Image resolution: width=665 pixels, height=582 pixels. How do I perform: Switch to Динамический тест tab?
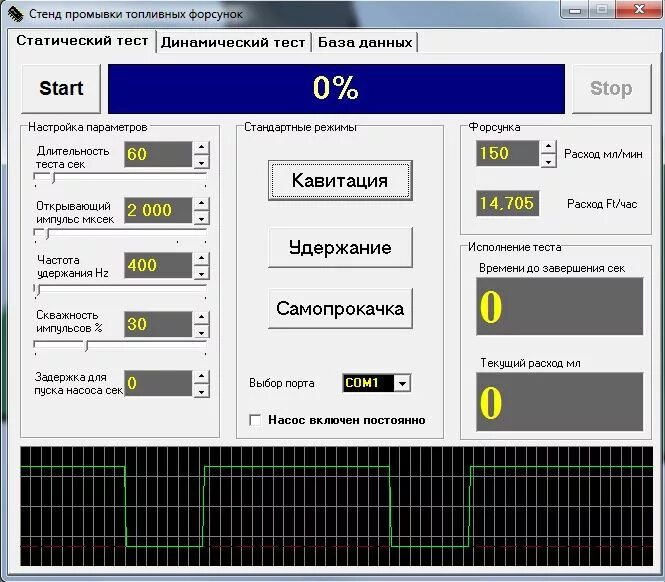[x=233, y=42]
